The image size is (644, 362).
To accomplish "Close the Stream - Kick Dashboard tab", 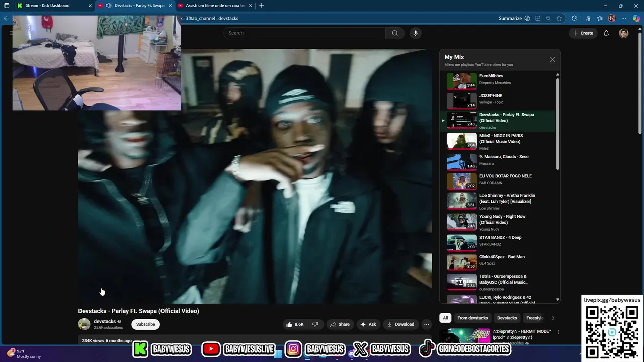I will point(90,6).
